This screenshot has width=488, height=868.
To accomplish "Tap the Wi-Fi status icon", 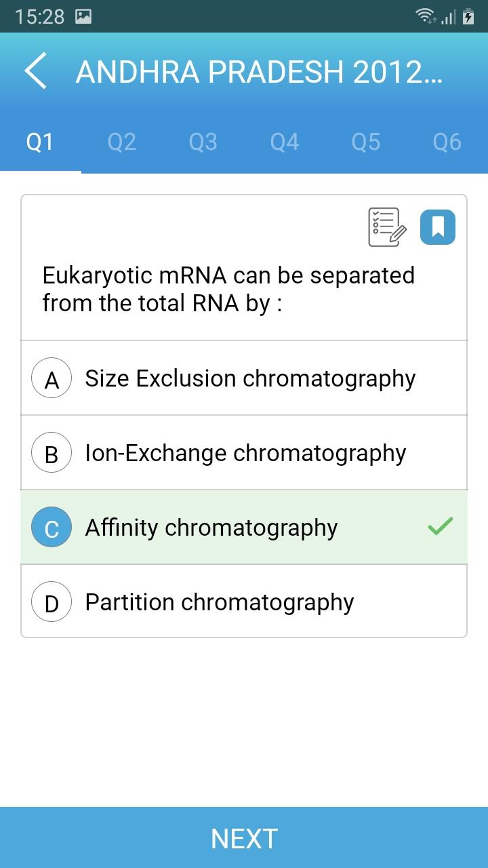I will point(426,16).
